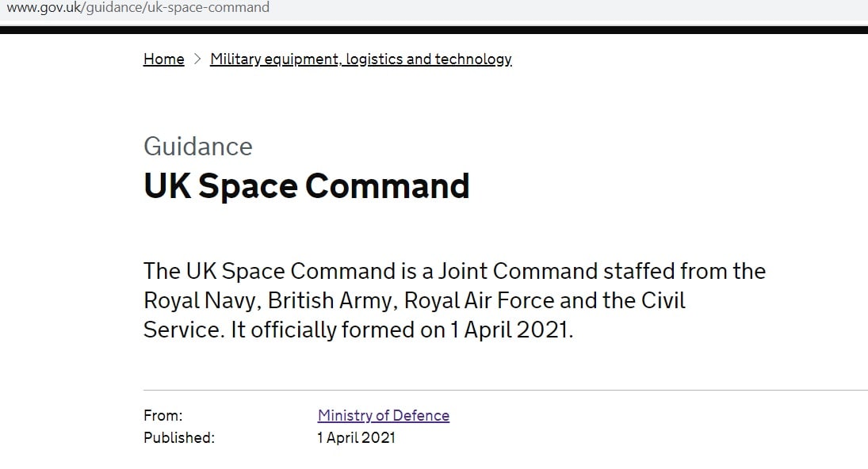Open Military equipment, logistics and technology breadcrumb

[x=361, y=59]
